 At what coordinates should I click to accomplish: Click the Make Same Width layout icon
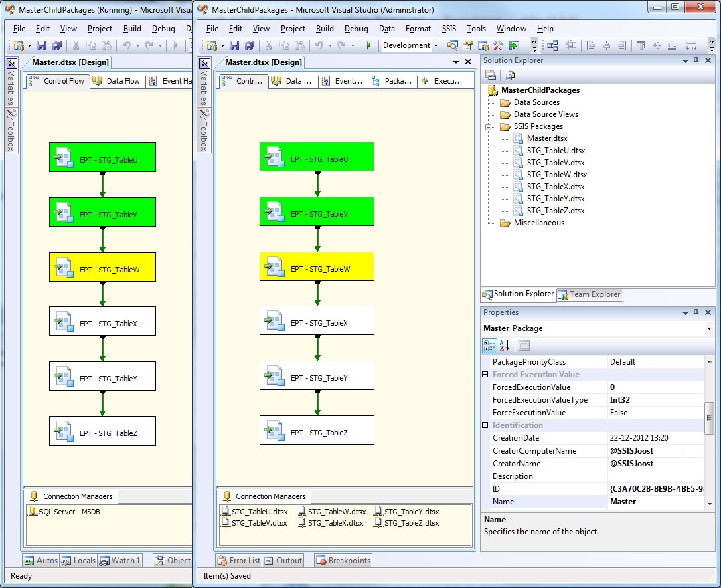(x=691, y=45)
